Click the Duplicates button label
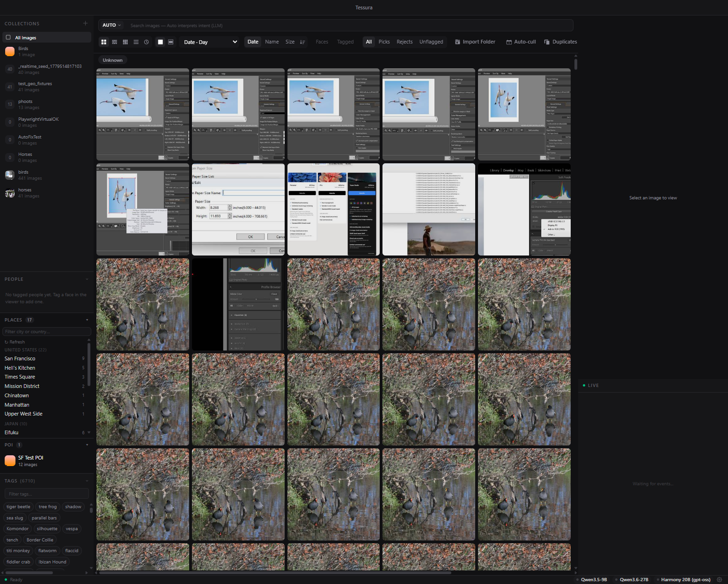This screenshot has width=728, height=584. (565, 42)
